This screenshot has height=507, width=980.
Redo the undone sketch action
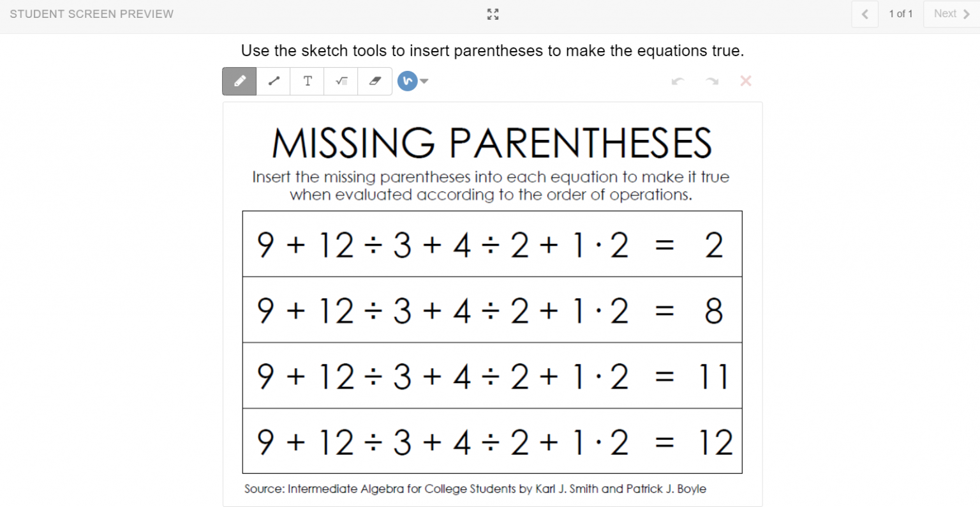click(x=712, y=81)
